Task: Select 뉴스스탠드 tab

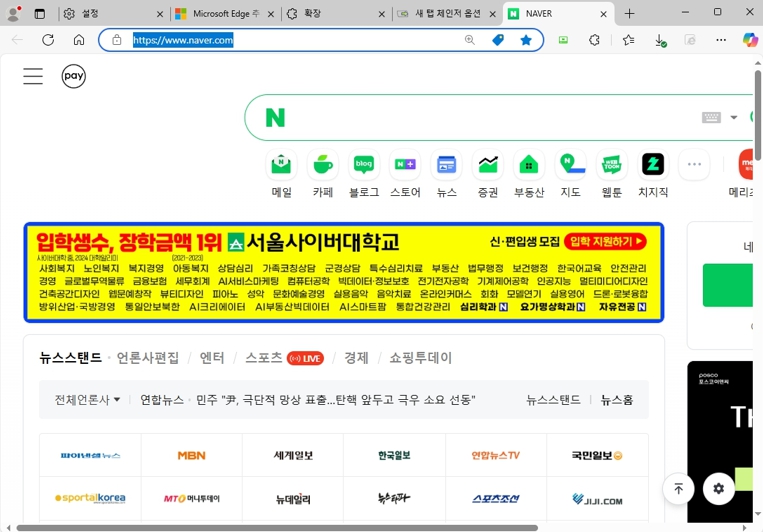Action: point(71,358)
